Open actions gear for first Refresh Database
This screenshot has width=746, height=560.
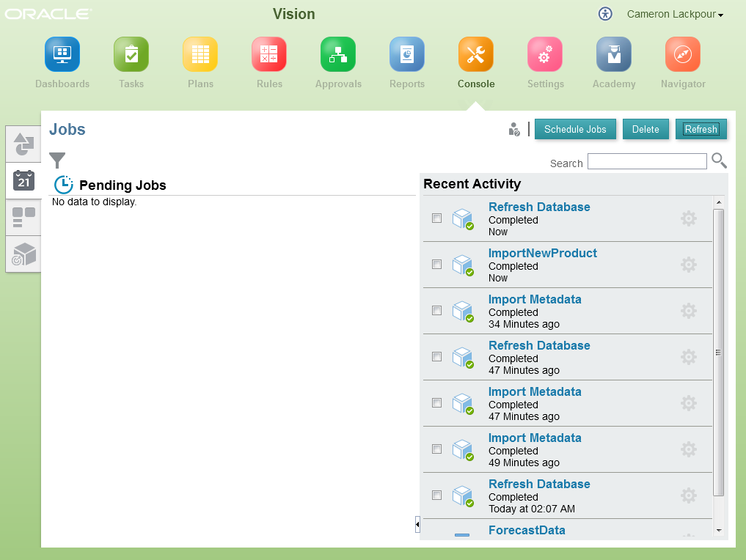(689, 218)
